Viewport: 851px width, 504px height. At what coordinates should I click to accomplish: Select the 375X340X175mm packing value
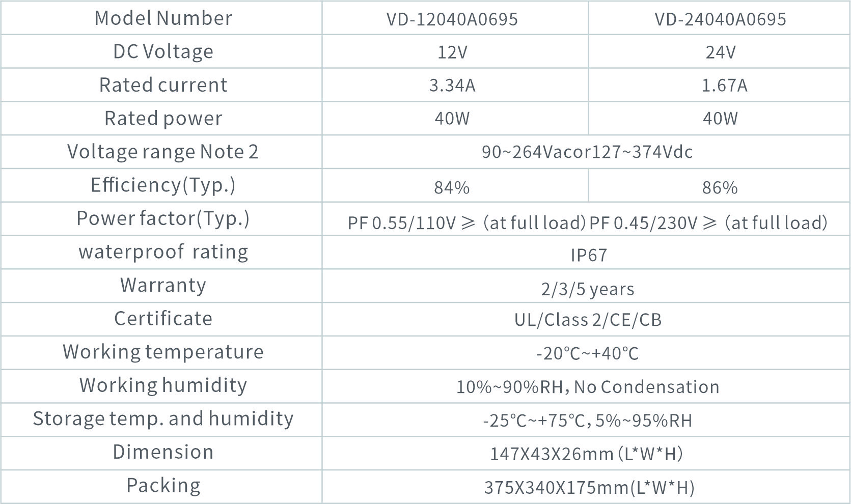tap(589, 487)
